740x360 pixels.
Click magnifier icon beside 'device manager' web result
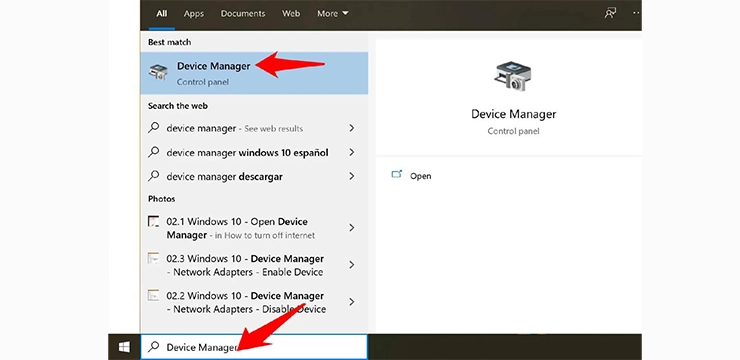coord(153,128)
